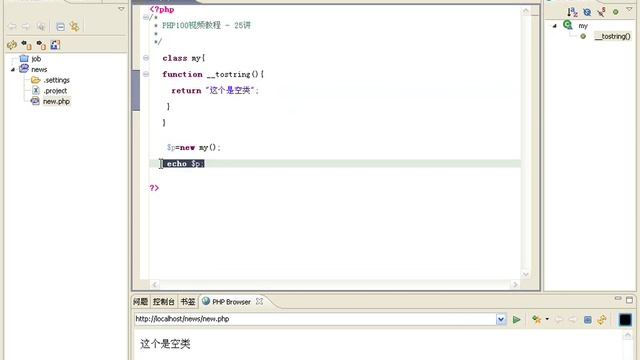Open the project explorer view menu triangle

(x=121, y=9)
